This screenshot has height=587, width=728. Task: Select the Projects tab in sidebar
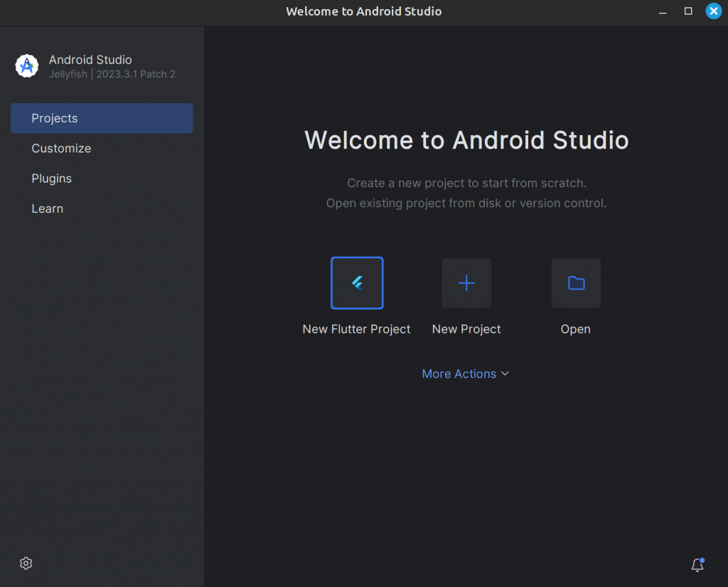point(102,118)
